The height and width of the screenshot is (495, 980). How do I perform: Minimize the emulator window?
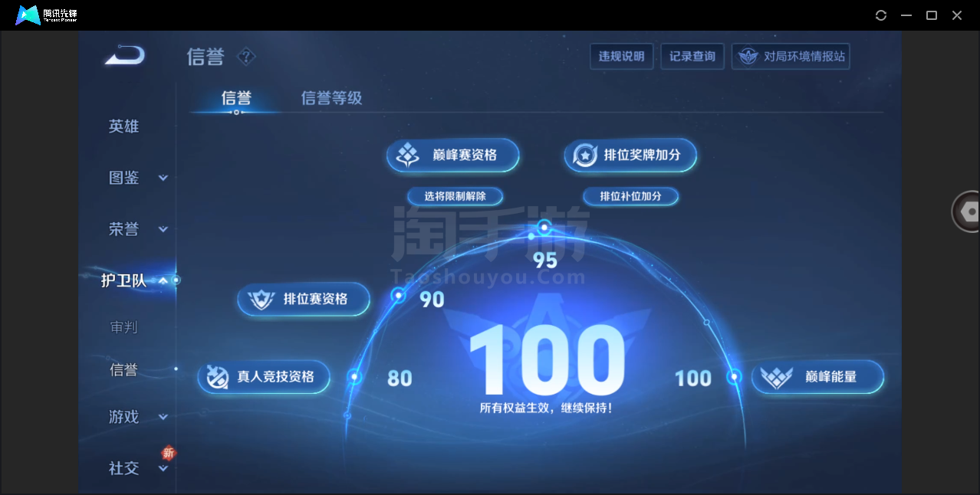coord(906,15)
